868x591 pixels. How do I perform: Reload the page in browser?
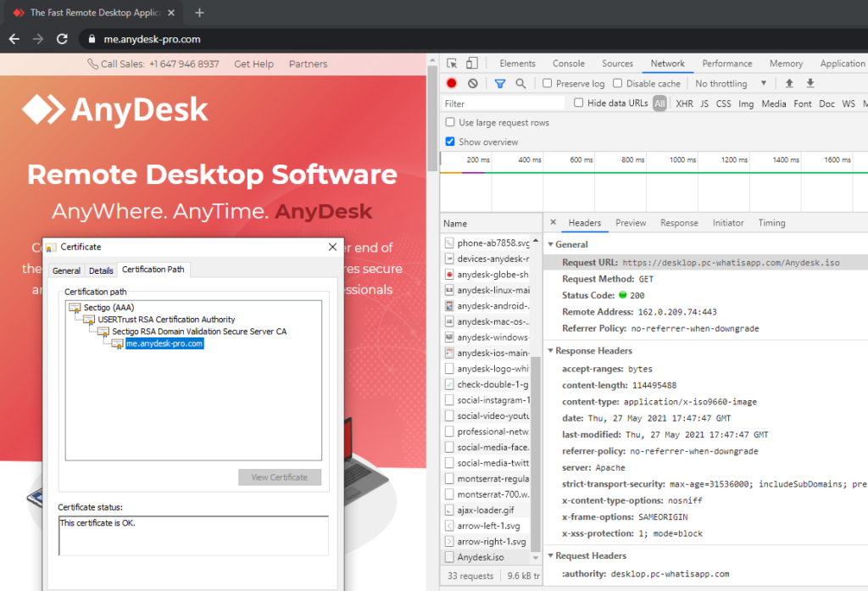click(62, 39)
